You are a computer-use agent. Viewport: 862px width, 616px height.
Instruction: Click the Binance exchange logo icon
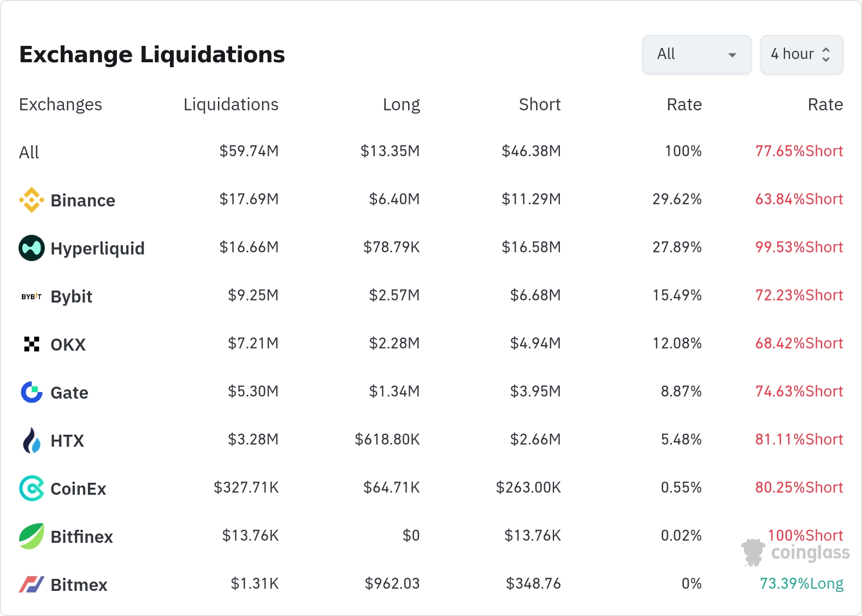32,200
